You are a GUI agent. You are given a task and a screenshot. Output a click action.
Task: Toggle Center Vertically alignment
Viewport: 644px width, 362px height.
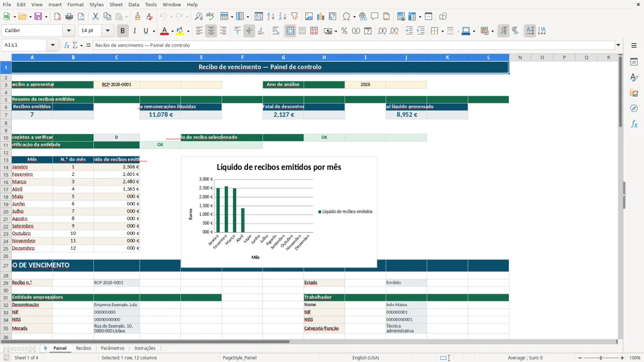tap(249, 31)
